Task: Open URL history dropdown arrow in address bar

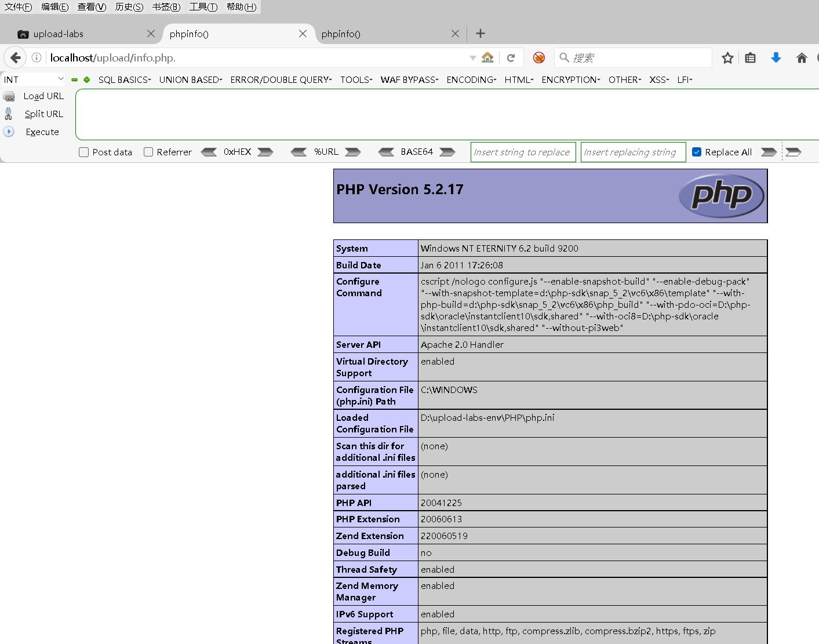Action: [473, 57]
